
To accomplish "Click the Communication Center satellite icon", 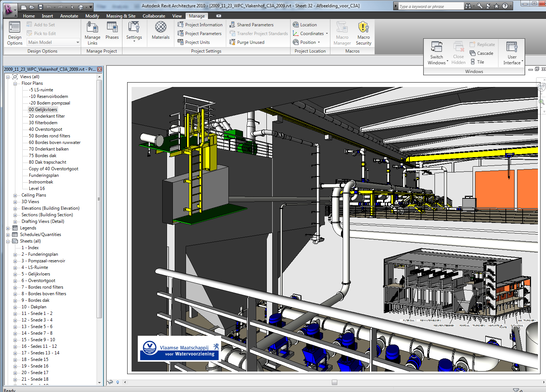I will click(488, 6).
